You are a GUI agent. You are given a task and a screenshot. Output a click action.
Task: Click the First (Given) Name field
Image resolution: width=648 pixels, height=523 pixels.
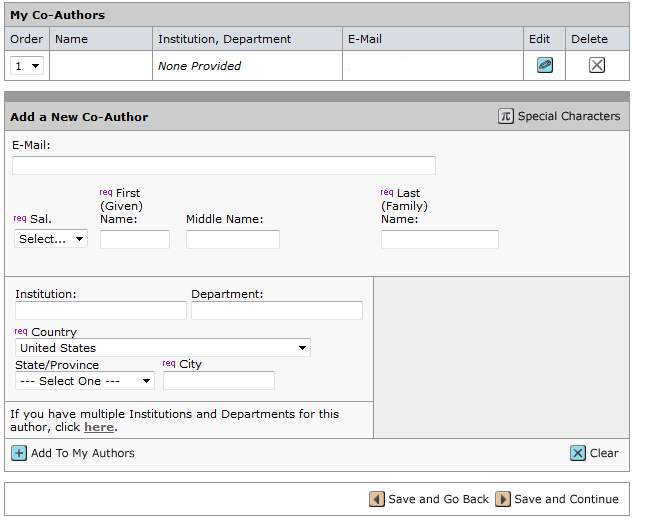(x=135, y=239)
